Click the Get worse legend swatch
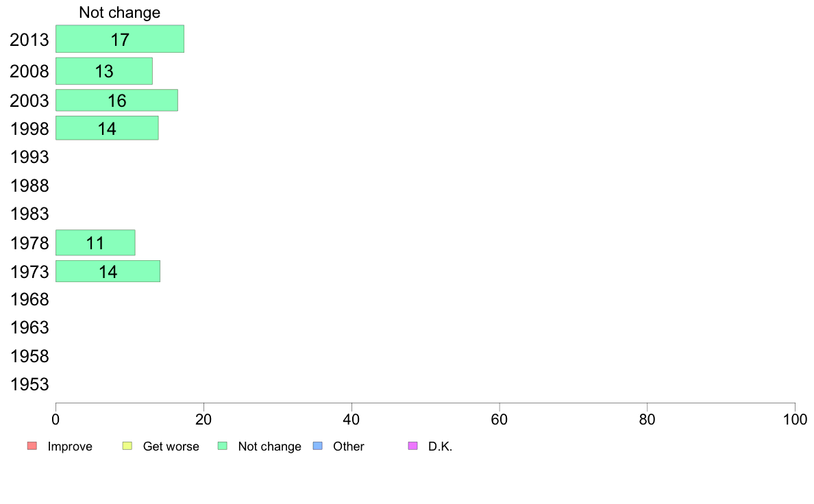Image resolution: width=814 pixels, height=504 pixels. [x=127, y=446]
